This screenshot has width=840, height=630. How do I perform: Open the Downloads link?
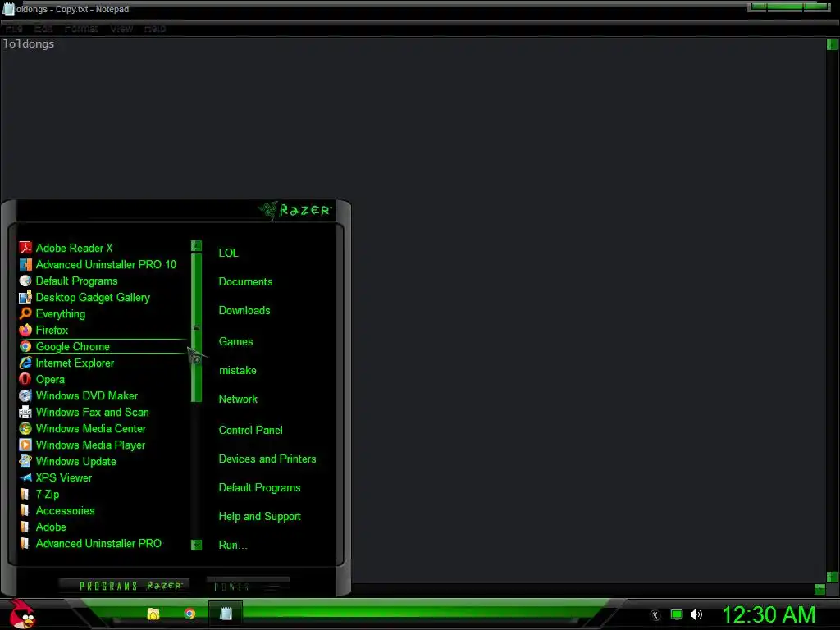244,311
